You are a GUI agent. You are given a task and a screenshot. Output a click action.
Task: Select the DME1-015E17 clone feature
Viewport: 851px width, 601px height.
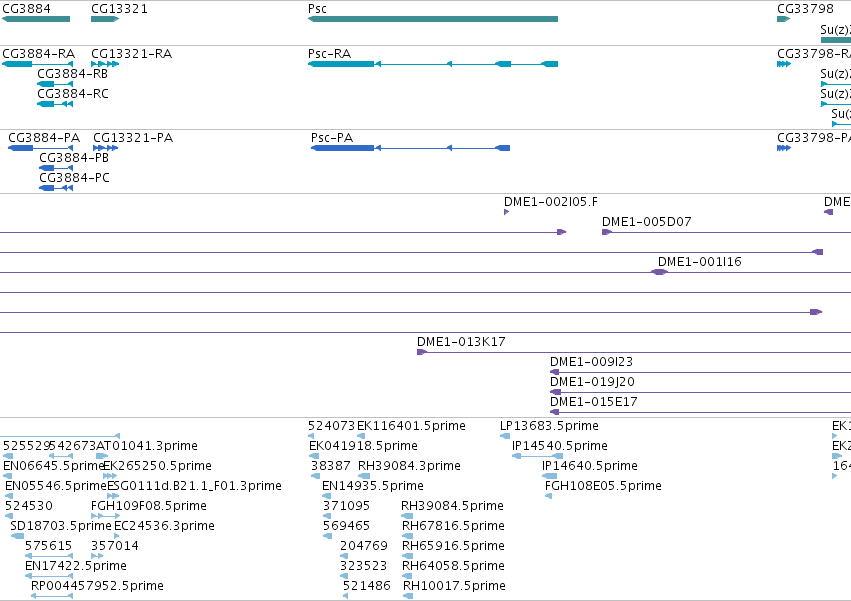pos(700,412)
